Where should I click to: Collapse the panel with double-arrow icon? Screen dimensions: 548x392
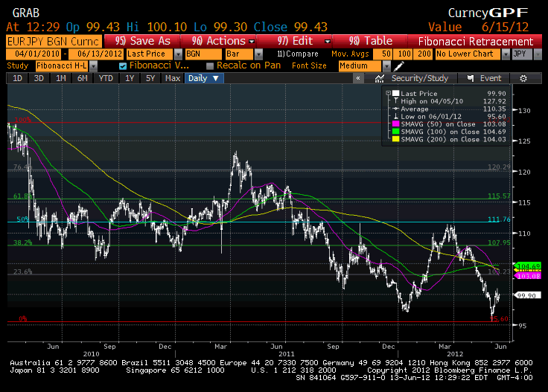pyautogui.click(x=358, y=78)
